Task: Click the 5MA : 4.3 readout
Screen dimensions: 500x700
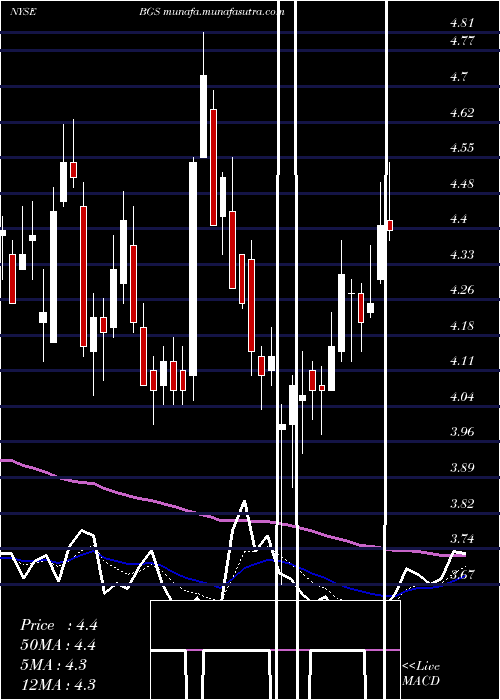Action: 54,665
